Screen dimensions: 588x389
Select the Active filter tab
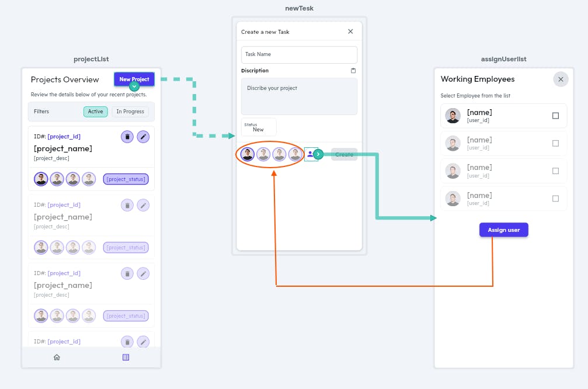click(95, 112)
